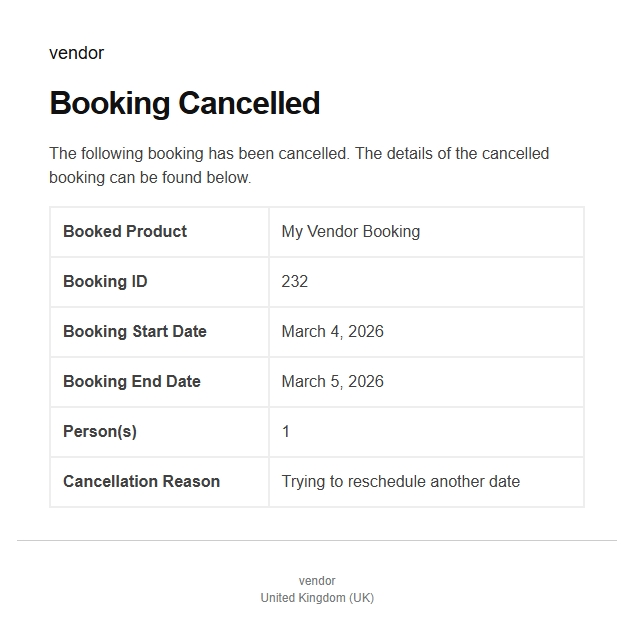Click the horizontal divider above the footer
This screenshot has width=632, height=630.
(x=316, y=540)
